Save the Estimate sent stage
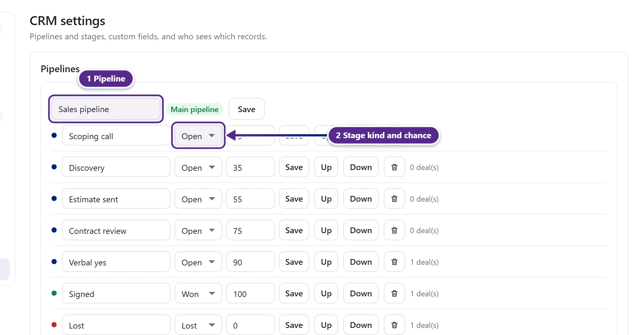This screenshot has height=335, width=644. tap(294, 199)
